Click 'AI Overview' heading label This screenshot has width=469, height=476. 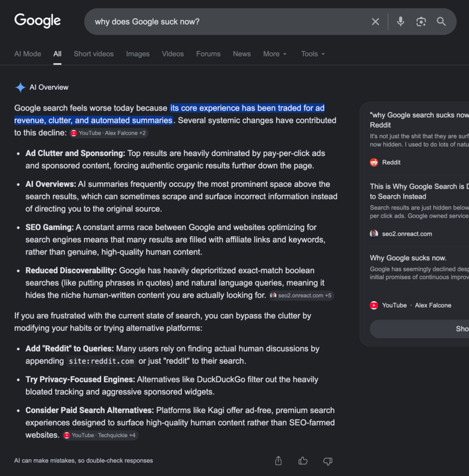click(x=49, y=87)
